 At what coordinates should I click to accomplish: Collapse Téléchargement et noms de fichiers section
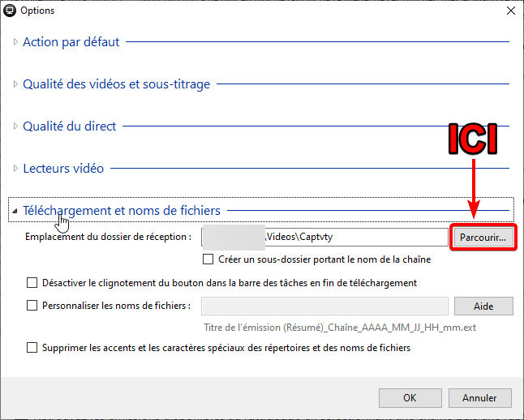[15, 210]
